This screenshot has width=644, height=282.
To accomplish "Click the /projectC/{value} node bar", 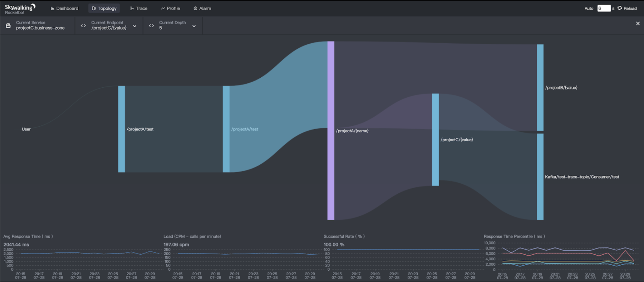I will click(436, 140).
